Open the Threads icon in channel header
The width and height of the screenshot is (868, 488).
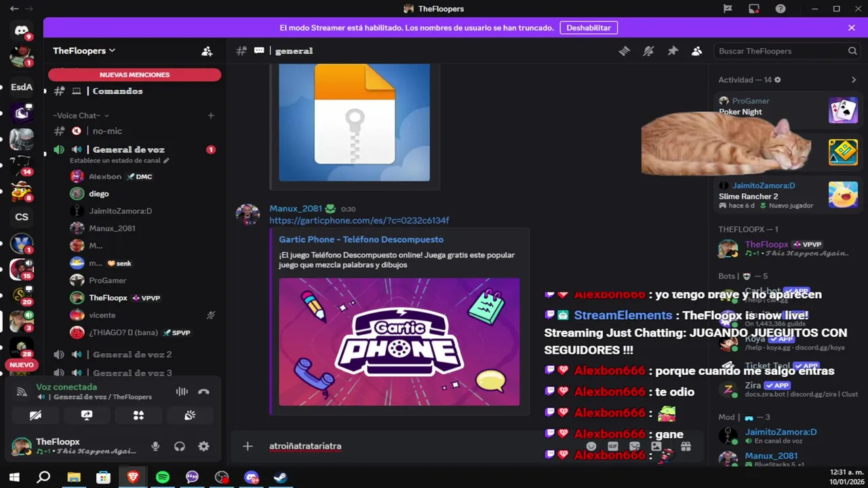click(625, 51)
